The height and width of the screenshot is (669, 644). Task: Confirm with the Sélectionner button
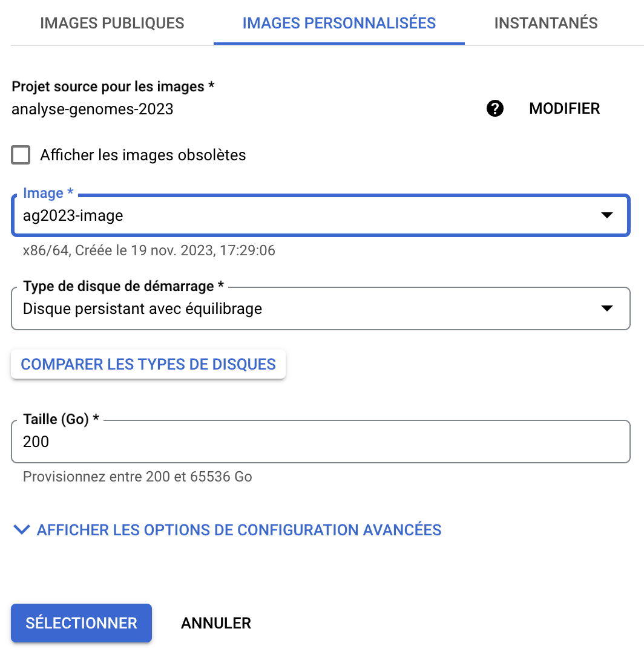pyautogui.click(x=81, y=623)
